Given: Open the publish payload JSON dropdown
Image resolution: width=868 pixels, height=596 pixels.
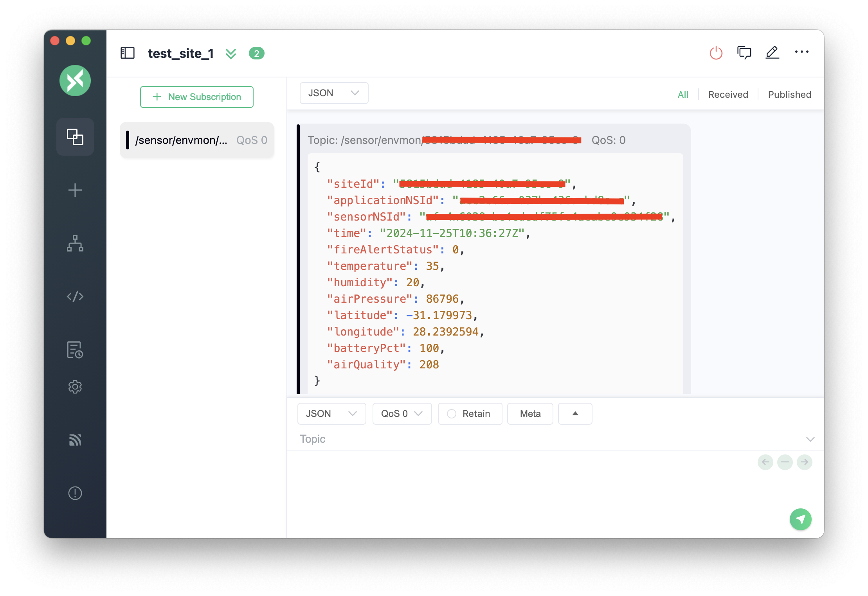Looking at the screenshot, I should (x=331, y=414).
